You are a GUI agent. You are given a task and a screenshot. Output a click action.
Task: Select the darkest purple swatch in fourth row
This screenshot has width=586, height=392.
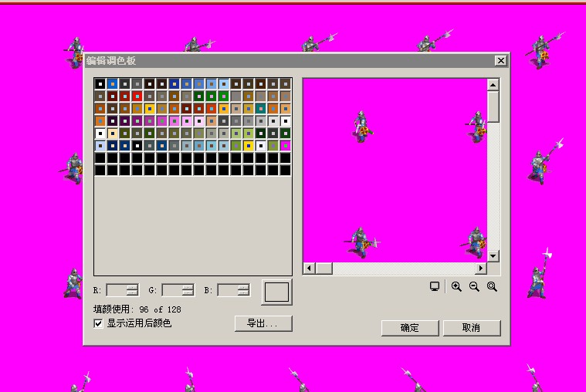(113, 121)
